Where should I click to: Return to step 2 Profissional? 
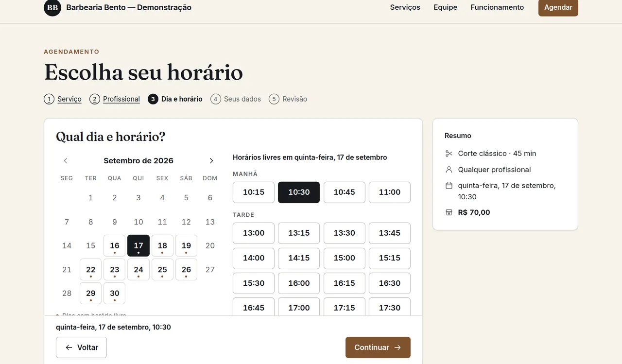(x=115, y=99)
